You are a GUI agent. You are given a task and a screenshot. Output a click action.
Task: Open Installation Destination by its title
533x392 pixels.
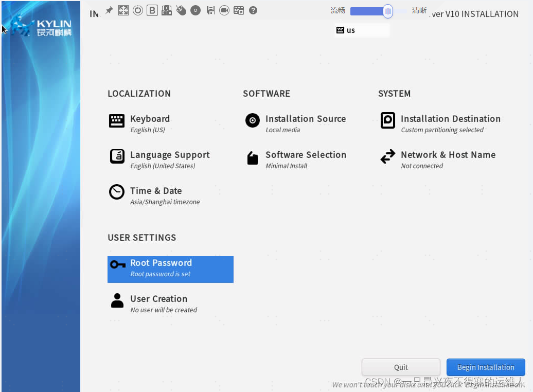point(450,119)
